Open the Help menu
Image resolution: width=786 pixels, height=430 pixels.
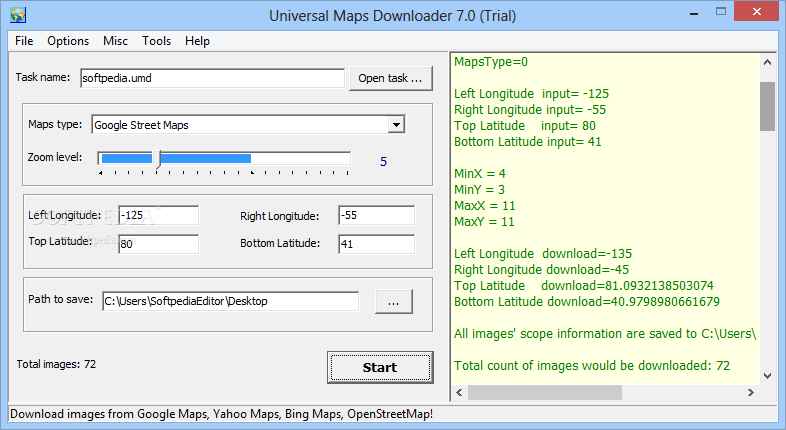(x=197, y=41)
